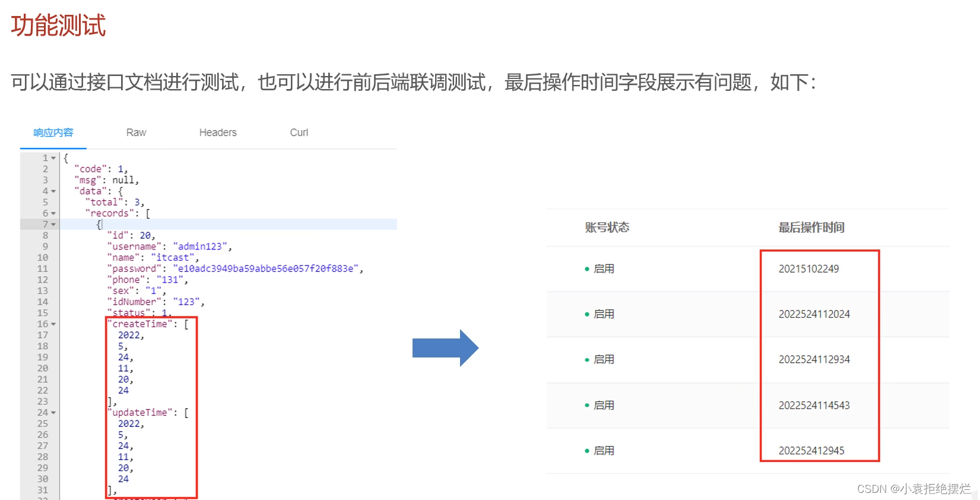980x500 pixels.
Task: Click line number 31 in the gutter
Action: [x=43, y=490]
